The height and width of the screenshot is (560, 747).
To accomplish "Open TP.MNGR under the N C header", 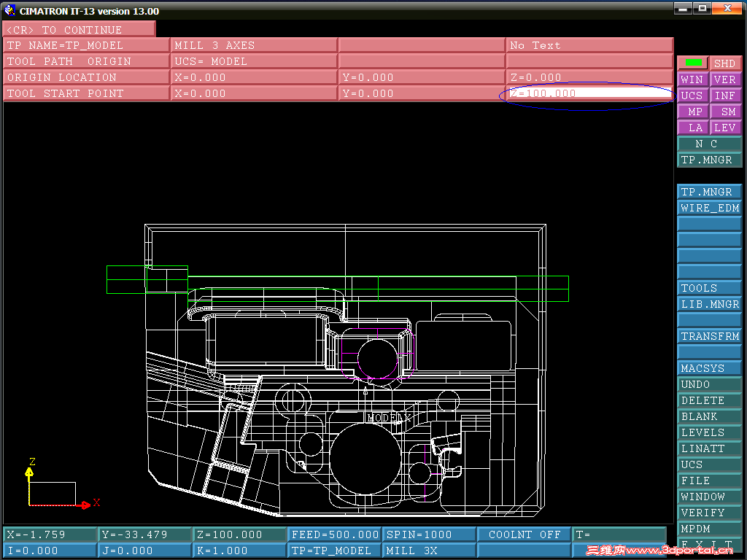I will click(709, 160).
